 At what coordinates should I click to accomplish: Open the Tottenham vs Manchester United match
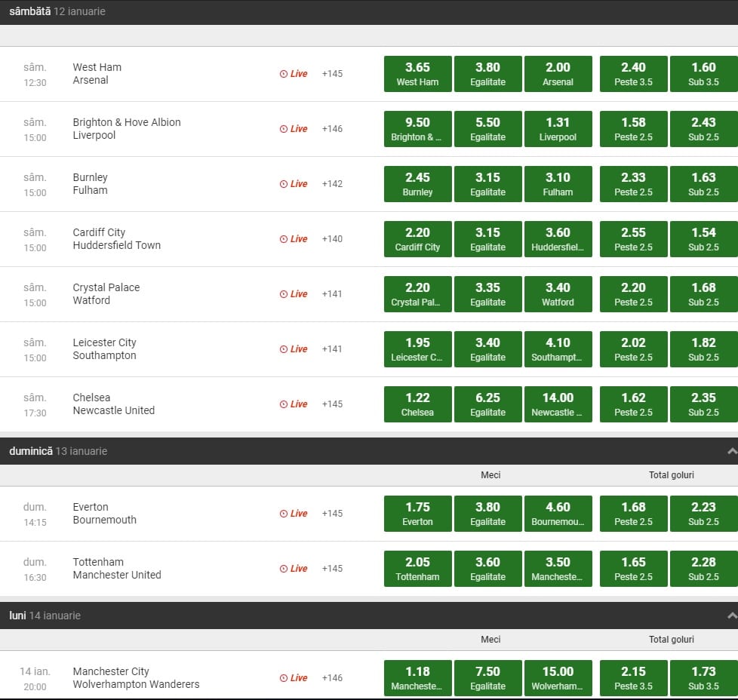[117, 569]
